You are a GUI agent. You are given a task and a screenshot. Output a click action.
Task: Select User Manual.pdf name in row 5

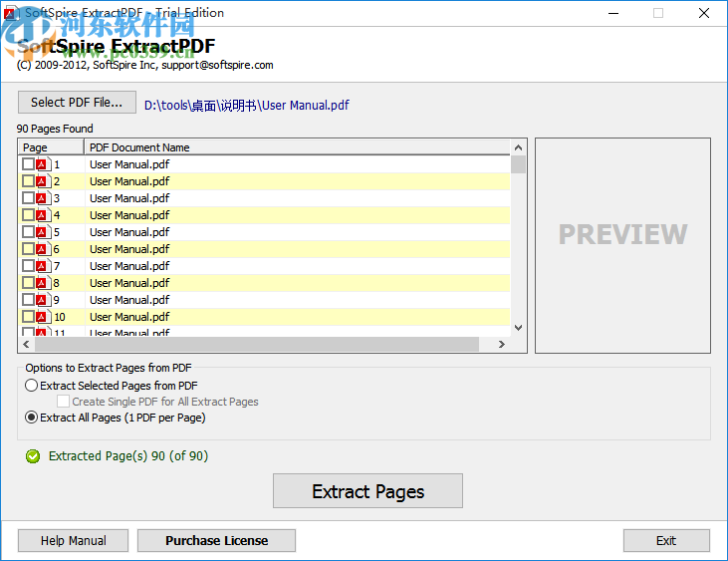[x=129, y=232]
